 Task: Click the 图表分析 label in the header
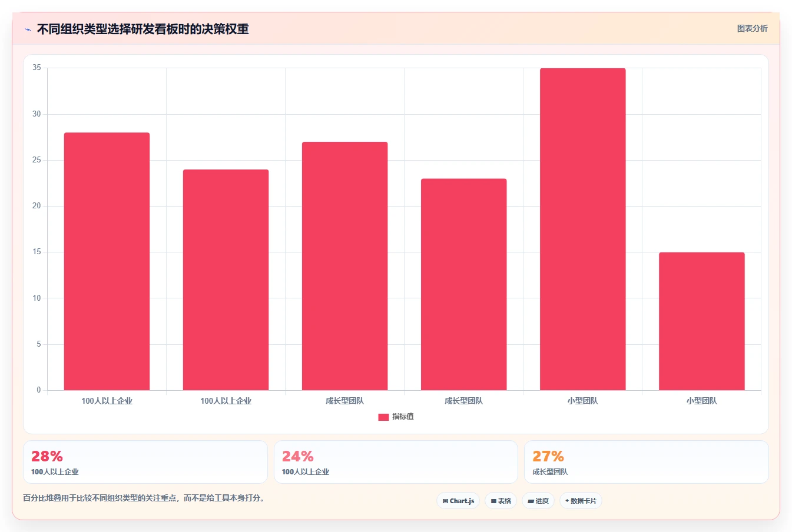click(752, 28)
